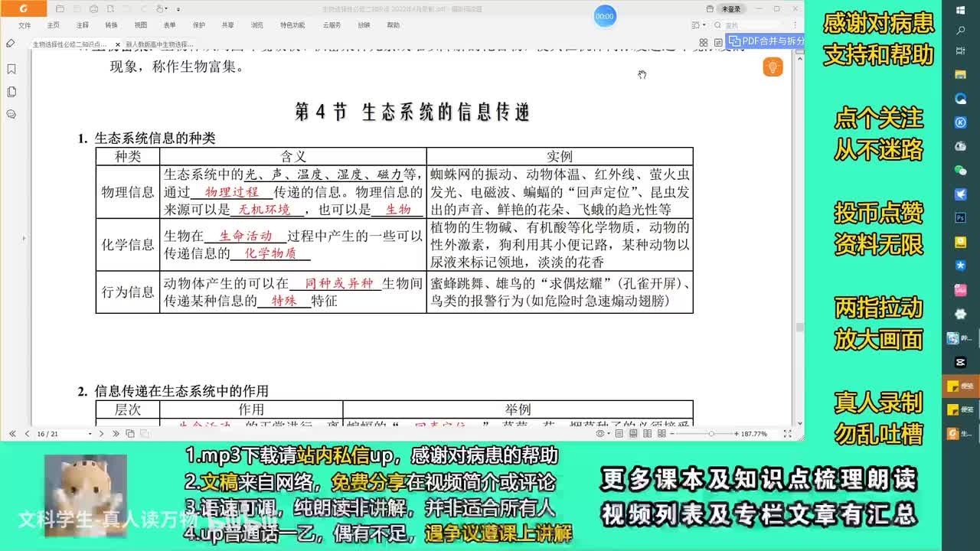Screen dimensions: 980x551
Task: Switch to the 放映 ribbon tab
Action: click(x=364, y=25)
